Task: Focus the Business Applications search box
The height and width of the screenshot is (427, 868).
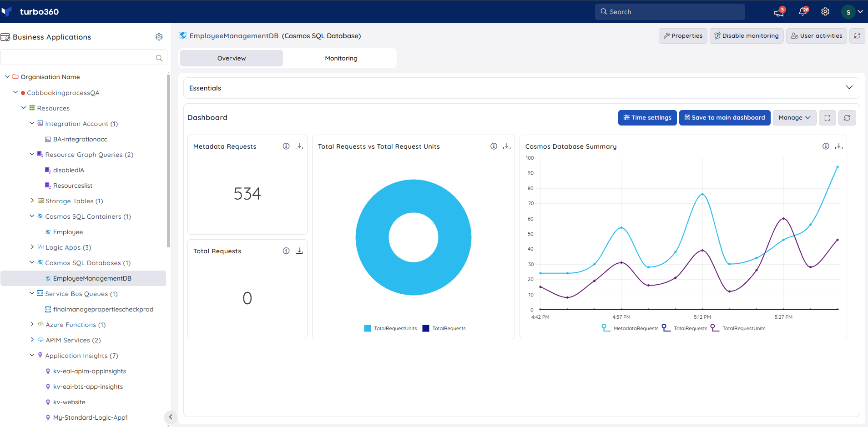Action: (84, 58)
